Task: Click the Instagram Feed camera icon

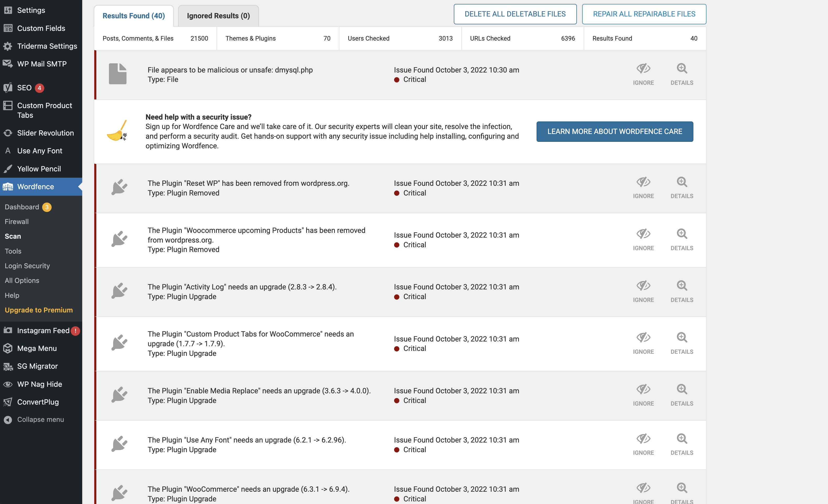Action: coord(8,331)
